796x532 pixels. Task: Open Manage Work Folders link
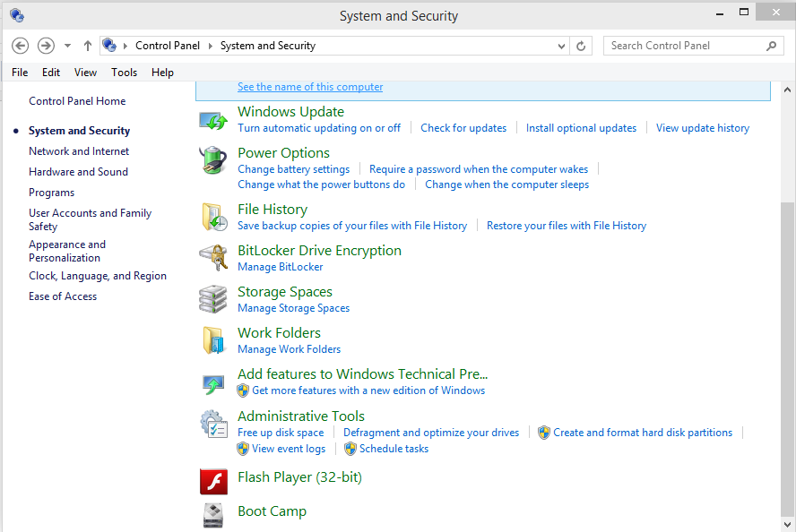point(289,349)
